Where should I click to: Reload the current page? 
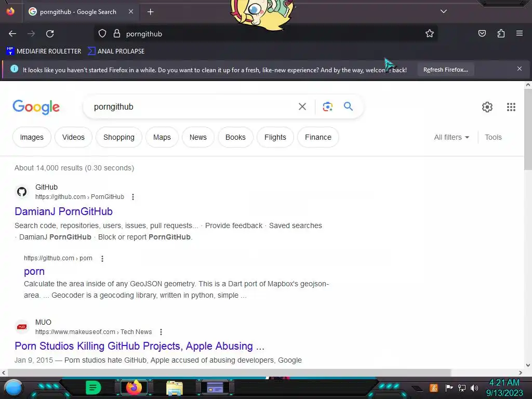(x=50, y=34)
